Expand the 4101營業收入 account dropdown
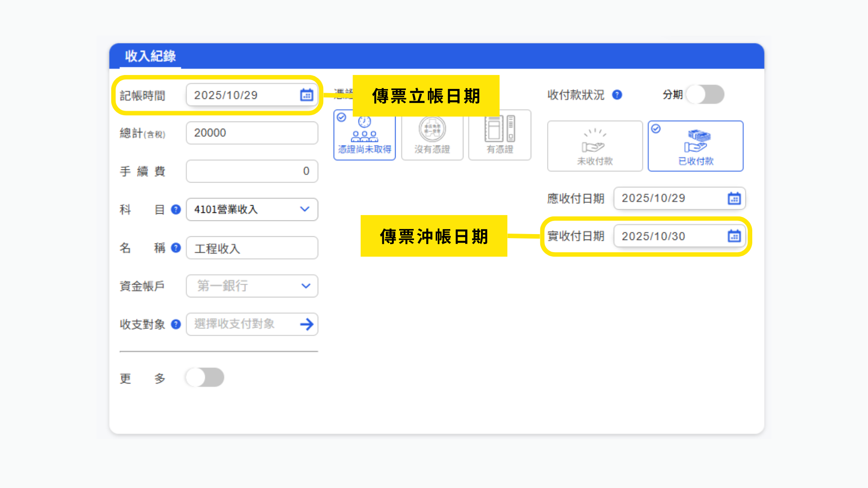Viewport: 868px width, 488px height. coord(304,209)
